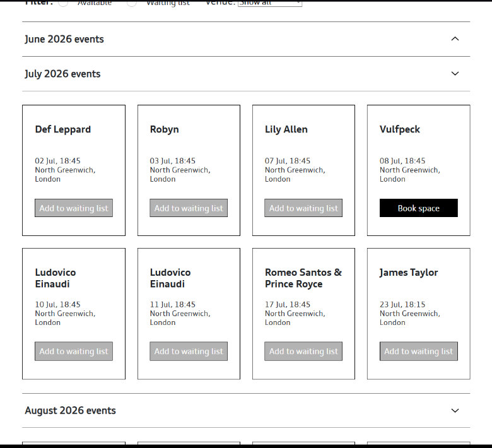Select the Available filter radio button
Viewport: 492px width, 448px height.
point(63,3)
